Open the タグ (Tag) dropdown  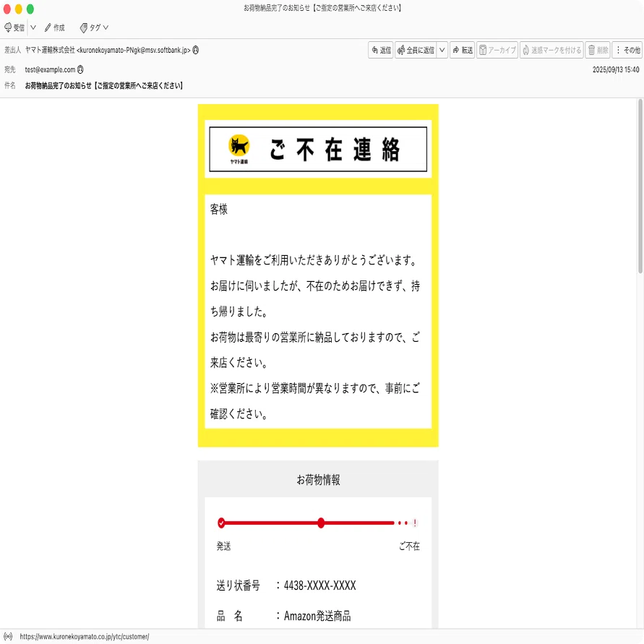[94, 27]
